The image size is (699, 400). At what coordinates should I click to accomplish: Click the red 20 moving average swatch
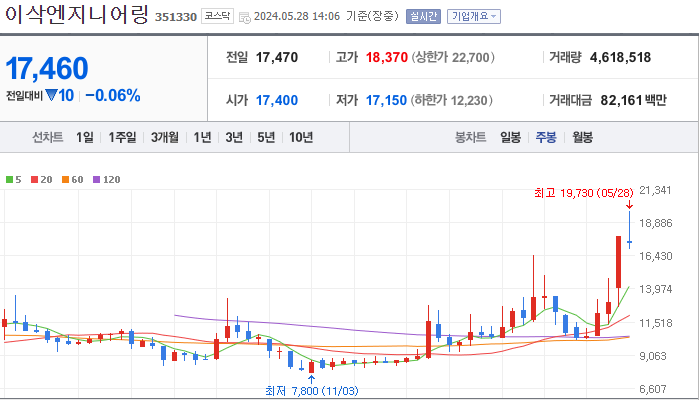[34, 180]
